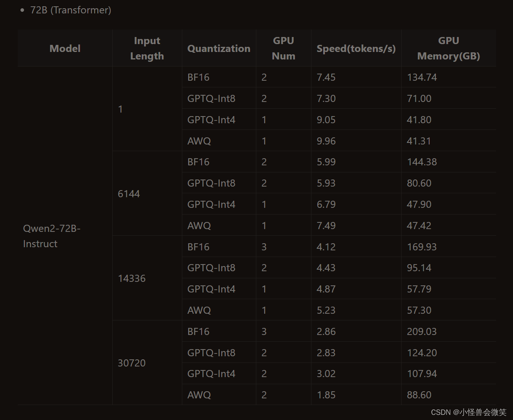Click GPU Num '3' in the 169.93 row

click(x=264, y=247)
